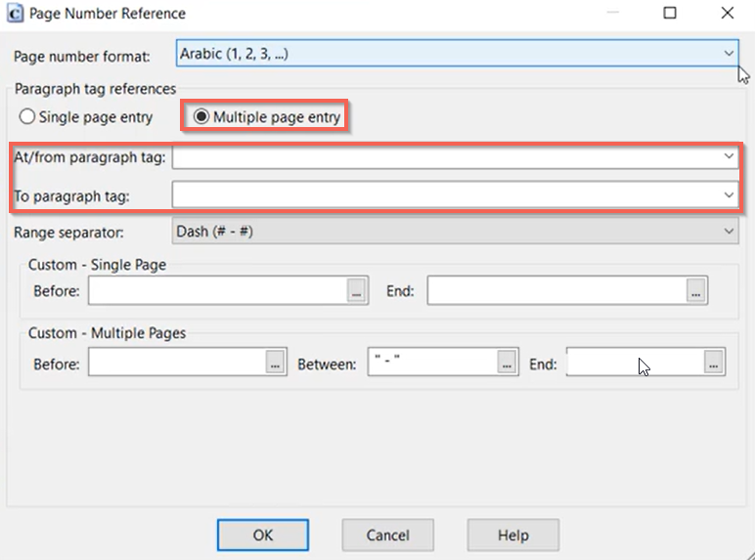Open Help for Page Number Reference

click(x=513, y=535)
